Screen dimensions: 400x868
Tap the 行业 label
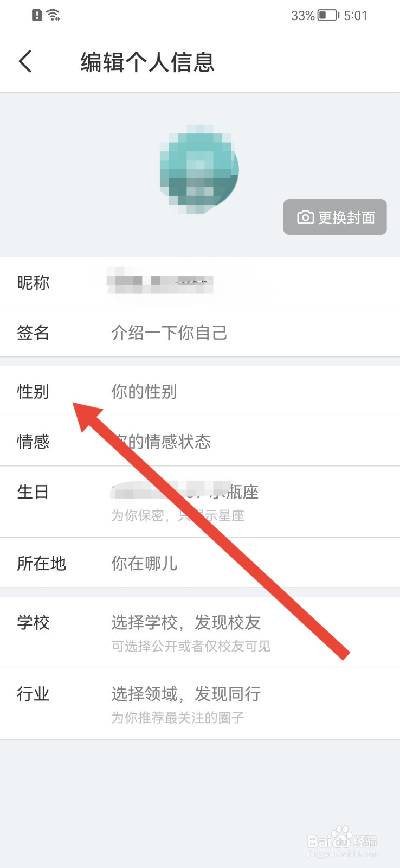click(33, 694)
